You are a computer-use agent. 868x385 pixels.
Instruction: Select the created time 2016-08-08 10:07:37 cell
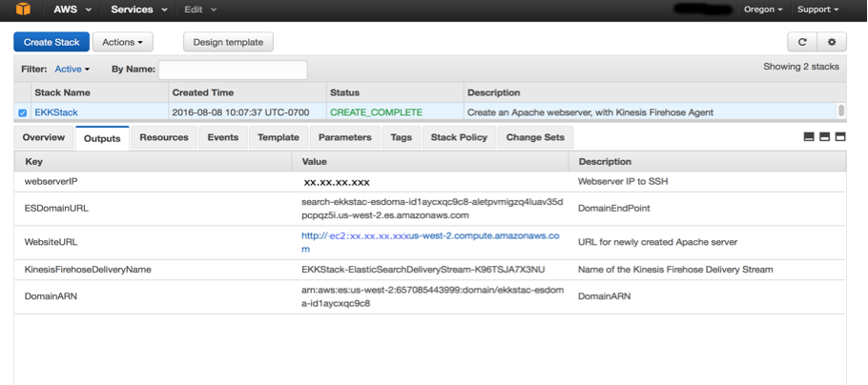(240, 112)
